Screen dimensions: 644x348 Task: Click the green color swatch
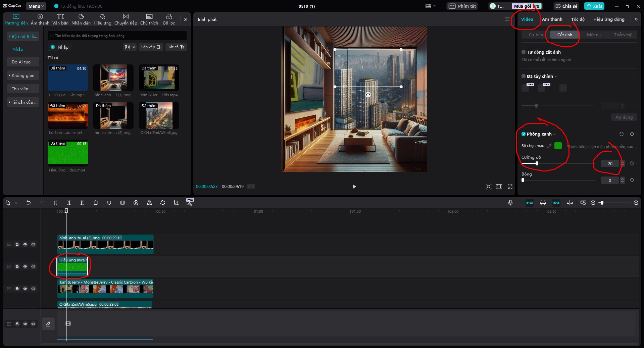pyautogui.click(x=558, y=146)
